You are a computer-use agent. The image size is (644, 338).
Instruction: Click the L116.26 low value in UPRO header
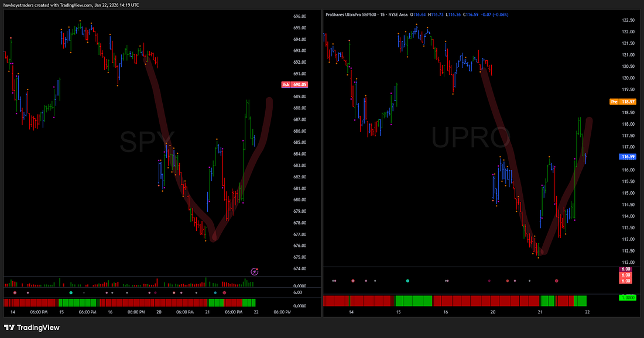point(453,15)
